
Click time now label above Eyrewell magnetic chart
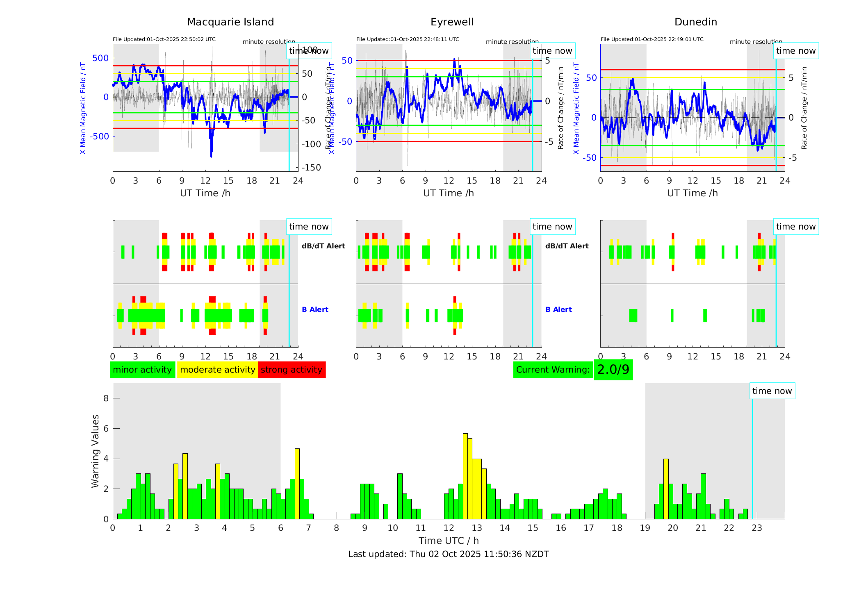(552, 51)
